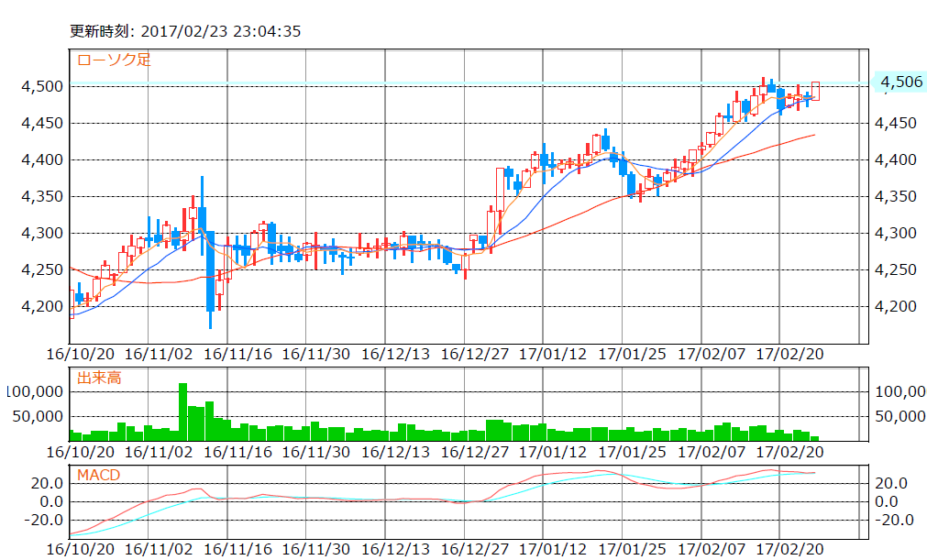Click 20.0 on left MACD axis
The width and height of the screenshot is (927, 560).
[48, 483]
